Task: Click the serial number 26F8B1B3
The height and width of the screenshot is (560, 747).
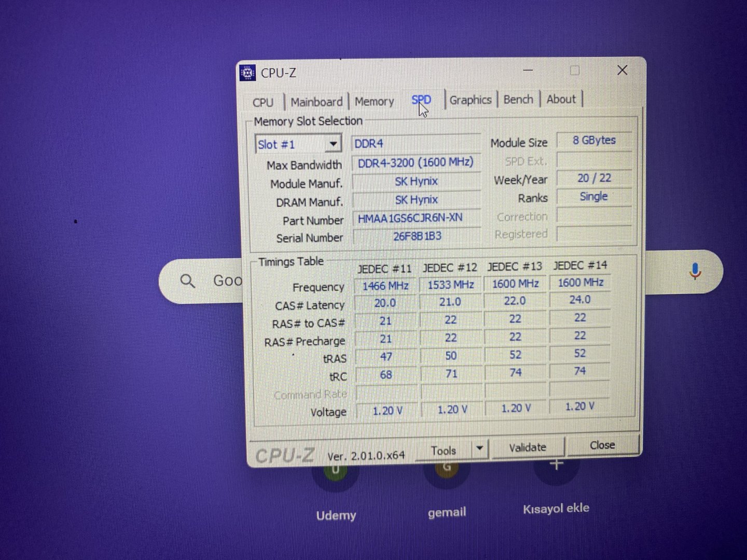Action: pyautogui.click(x=417, y=236)
